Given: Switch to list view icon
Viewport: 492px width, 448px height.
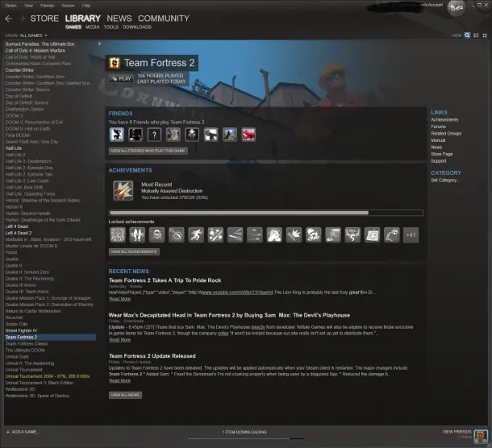Looking at the screenshot, I should pyautogui.click(x=476, y=35).
